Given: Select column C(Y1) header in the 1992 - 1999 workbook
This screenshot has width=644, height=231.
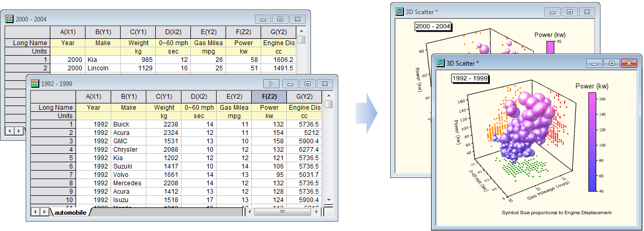Looking at the screenshot, I should pyautogui.click(x=164, y=97).
